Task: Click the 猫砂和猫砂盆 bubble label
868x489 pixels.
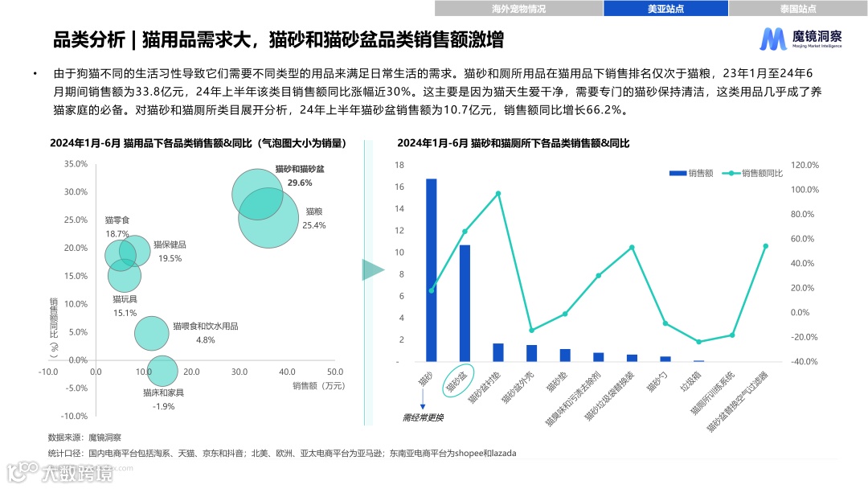Action: [300, 169]
